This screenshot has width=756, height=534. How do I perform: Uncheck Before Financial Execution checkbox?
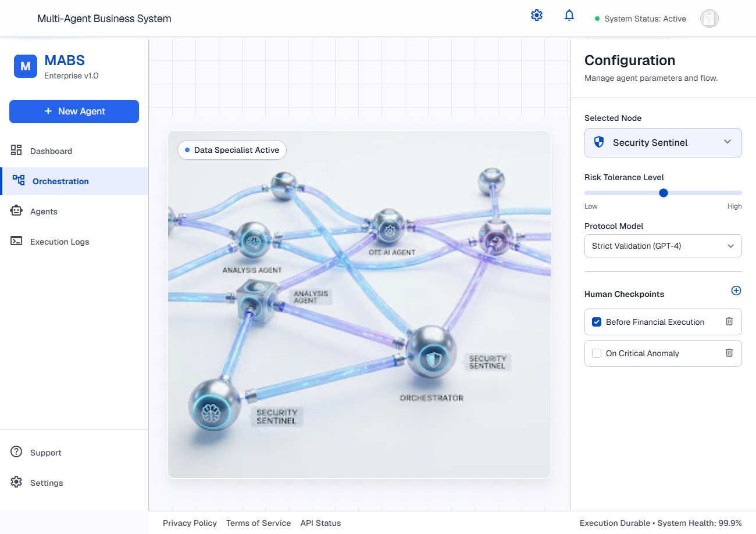(597, 322)
